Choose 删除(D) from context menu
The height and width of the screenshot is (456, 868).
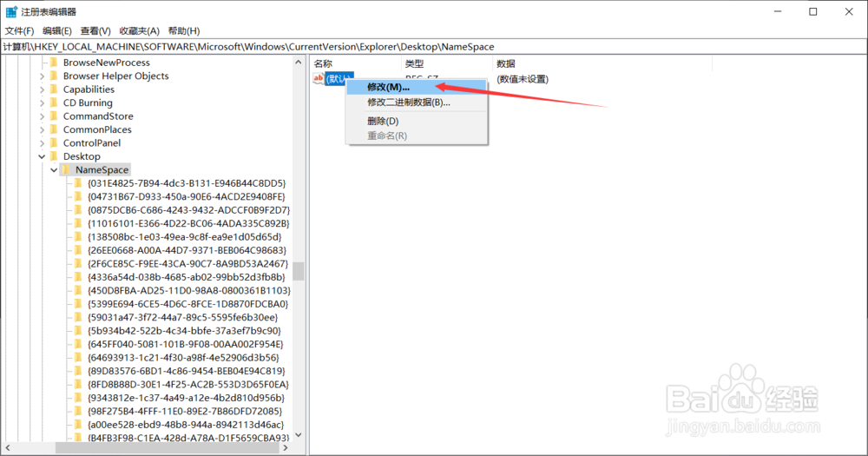point(417,121)
